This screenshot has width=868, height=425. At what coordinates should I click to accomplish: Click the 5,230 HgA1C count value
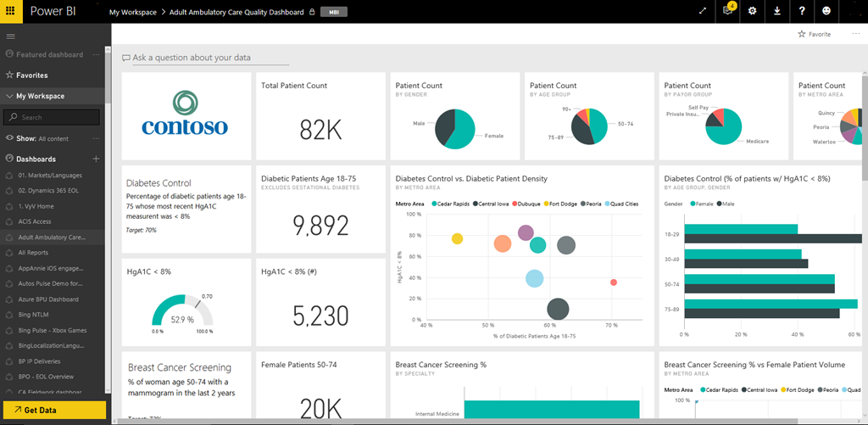point(320,316)
